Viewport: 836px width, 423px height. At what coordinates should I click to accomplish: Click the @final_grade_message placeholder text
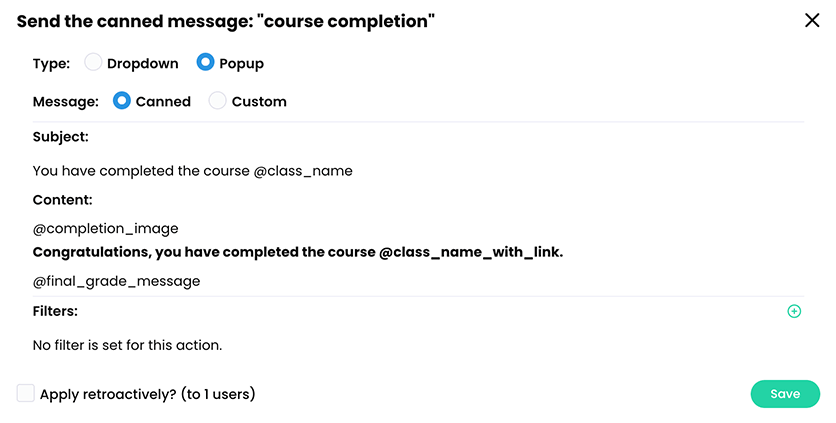117,281
